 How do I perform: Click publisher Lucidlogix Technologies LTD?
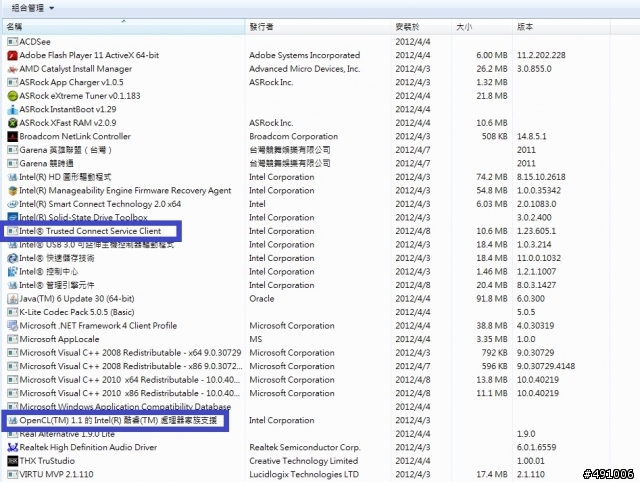point(304,474)
